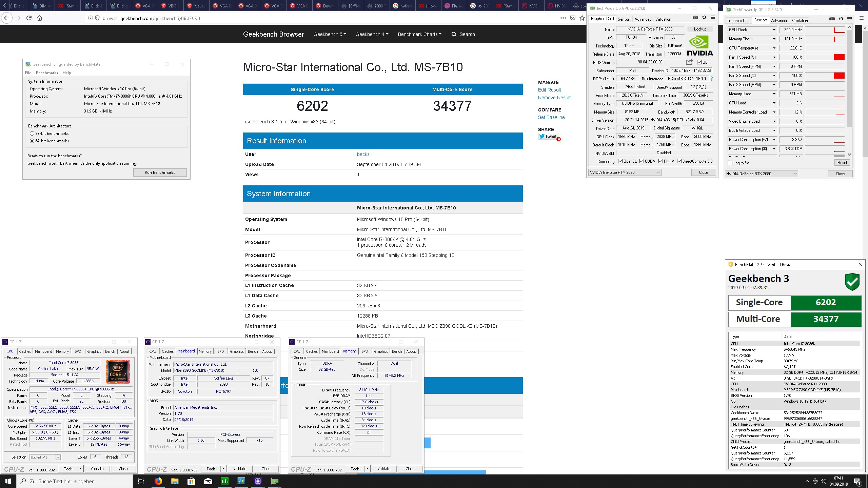Click the Search icon in Geekbench navbar
Screen dimensions: 868x488
(454, 34)
